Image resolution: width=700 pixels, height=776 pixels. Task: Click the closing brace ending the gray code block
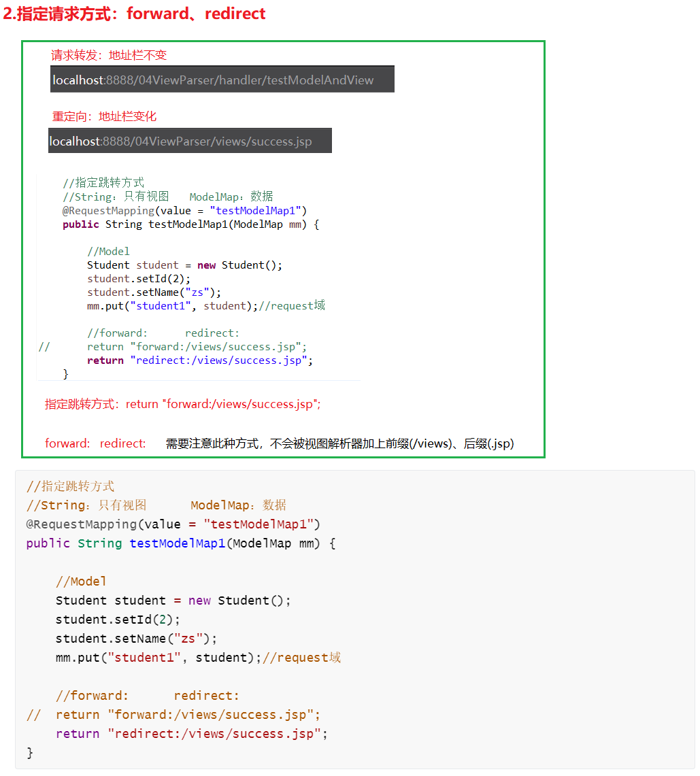[30, 753]
